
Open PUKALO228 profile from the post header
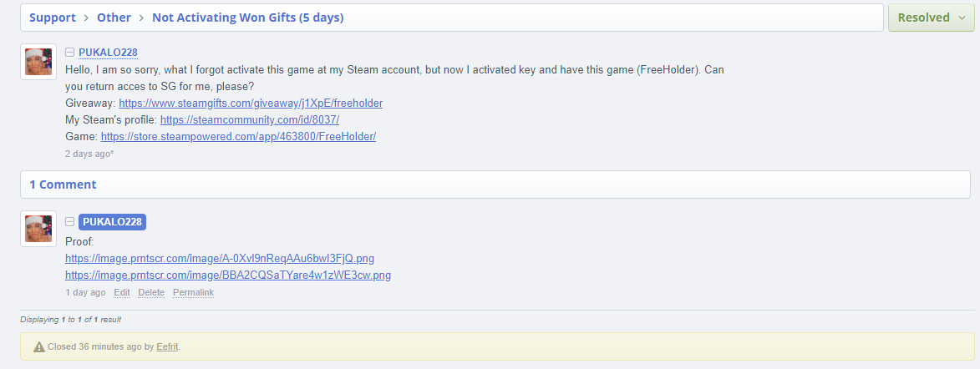(108, 53)
